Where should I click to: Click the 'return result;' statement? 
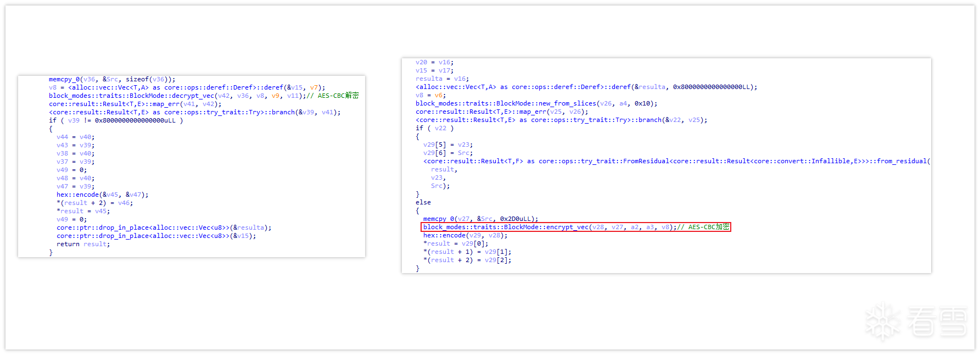point(83,244)
